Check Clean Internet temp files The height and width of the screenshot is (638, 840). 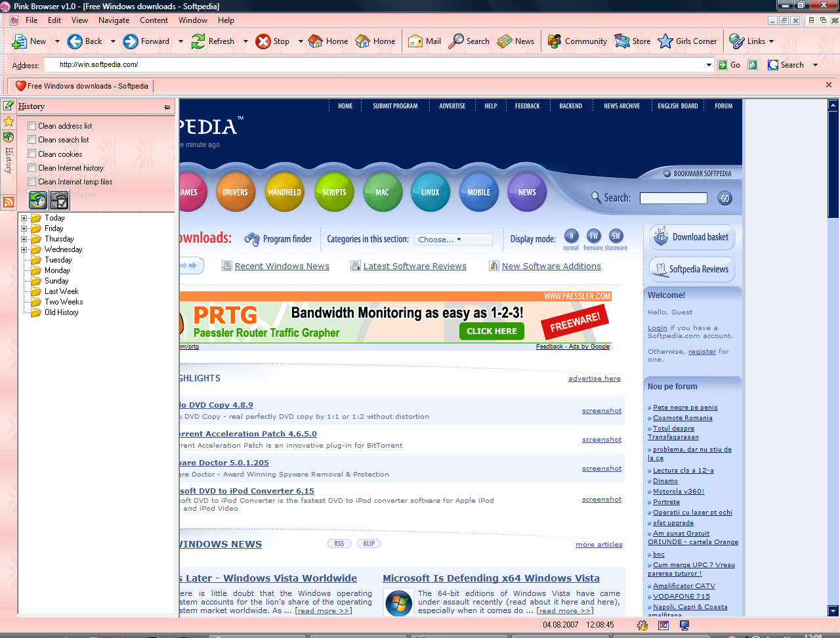pos(31,182)
